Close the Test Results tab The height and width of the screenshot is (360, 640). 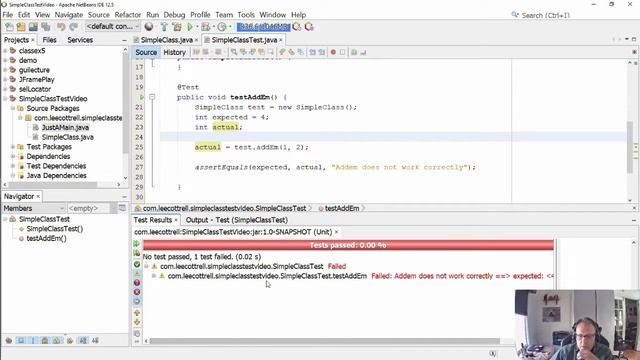tap(176, 220)
